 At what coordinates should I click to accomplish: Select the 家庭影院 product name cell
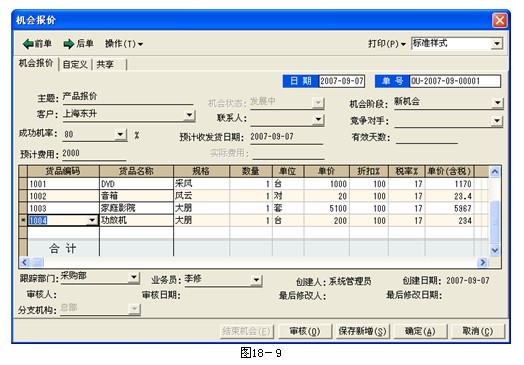tap(136, 208)
